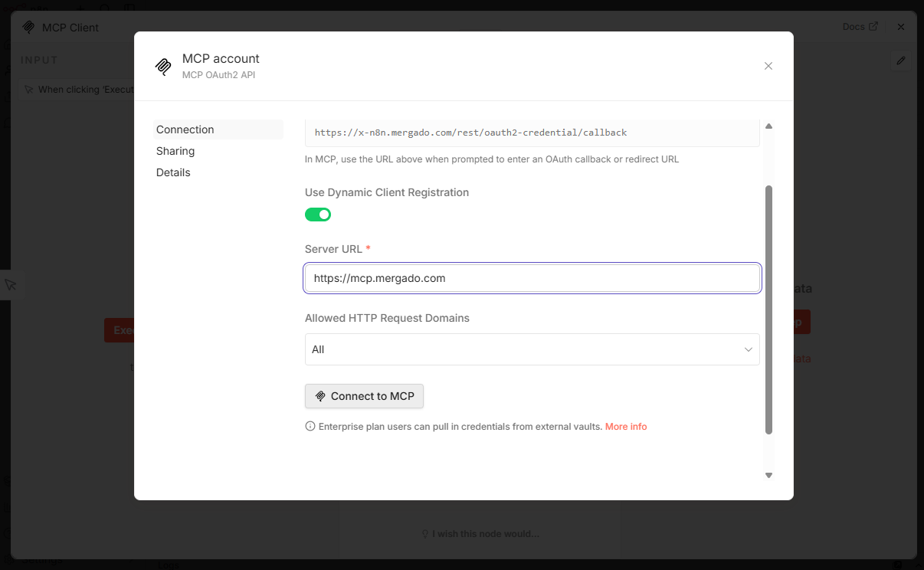Click the scrollbar up arrow in dialog

(x=768, y=126)
